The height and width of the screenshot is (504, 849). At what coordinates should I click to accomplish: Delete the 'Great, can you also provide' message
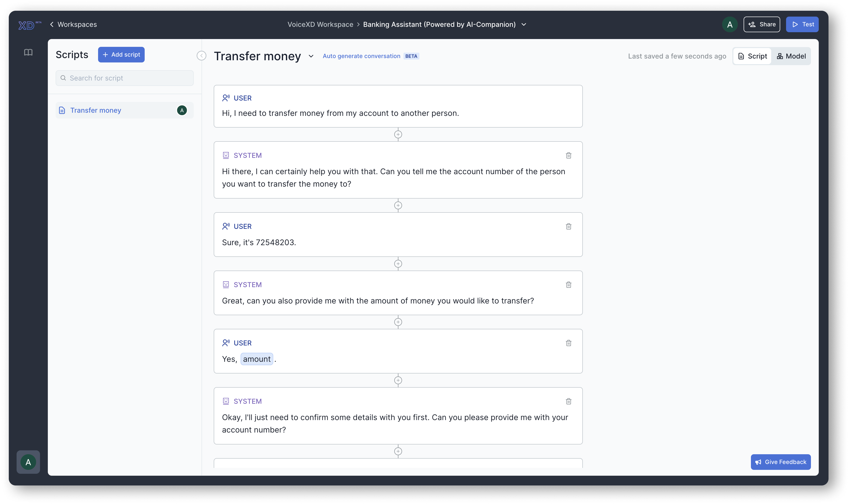(x=568, y=285)
